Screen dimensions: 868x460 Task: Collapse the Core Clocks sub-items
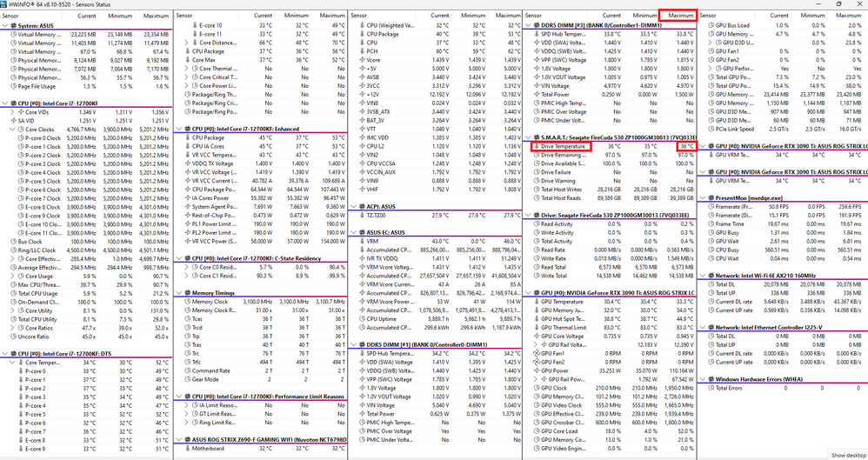point(13,129)
